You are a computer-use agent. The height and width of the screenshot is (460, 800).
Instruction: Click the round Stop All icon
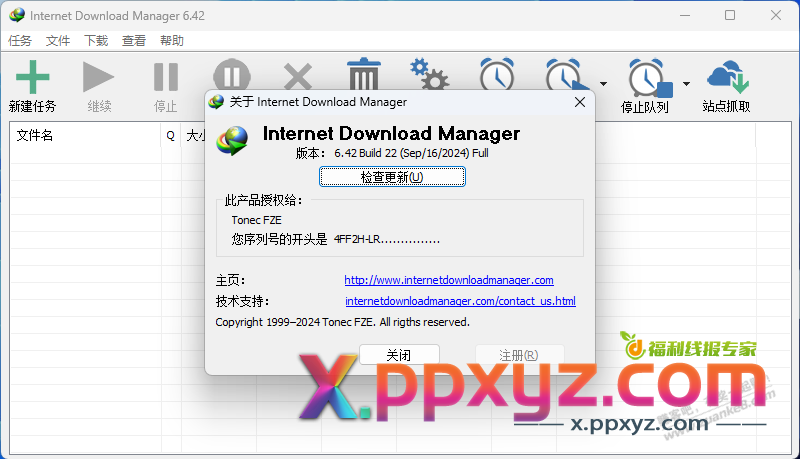232,75
